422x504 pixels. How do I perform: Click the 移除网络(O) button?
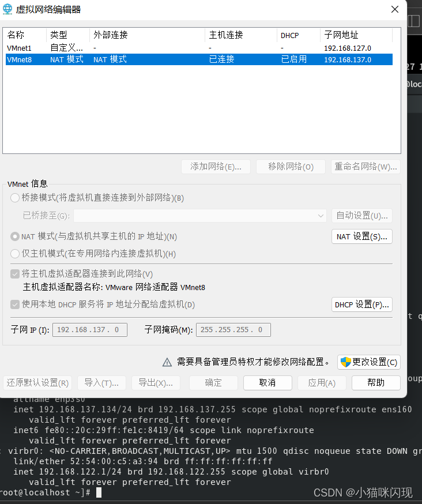tap(291, 167)
